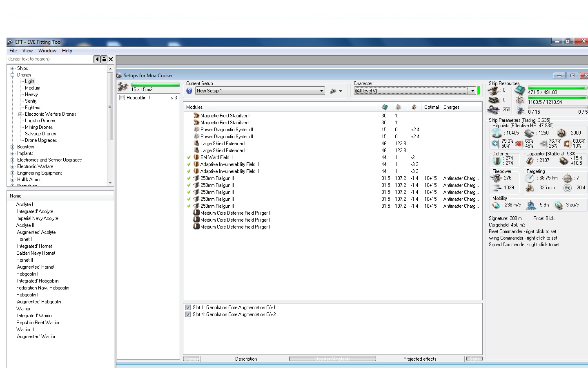
Task: Set Fleet Commander via its label
Action: click(523, 231)
